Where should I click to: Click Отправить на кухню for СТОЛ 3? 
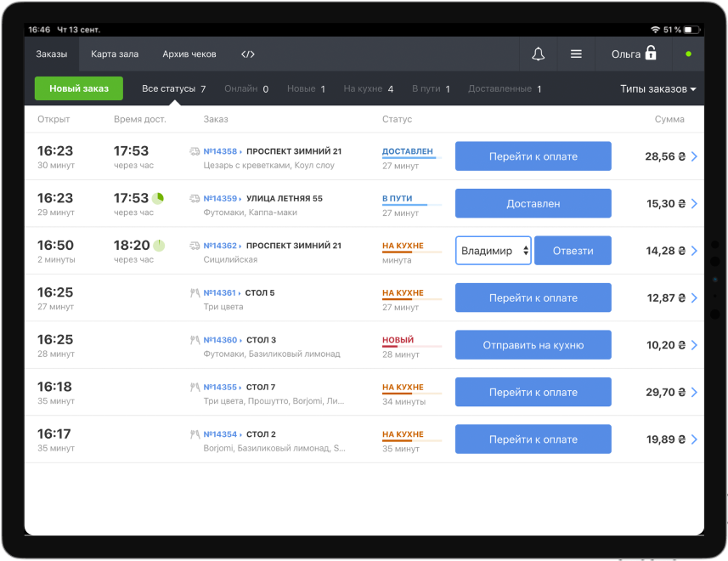(533, 345)
